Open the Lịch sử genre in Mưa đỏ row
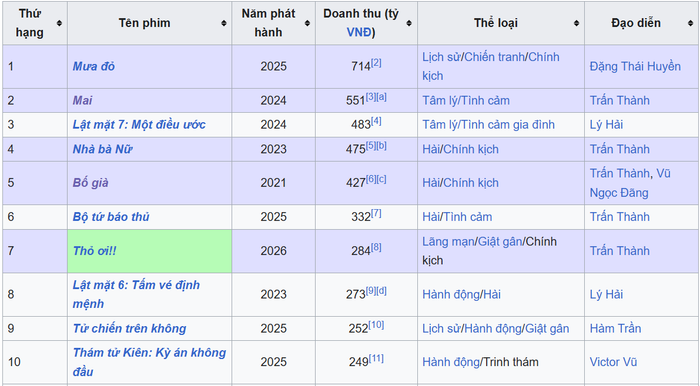The height and width of the screenshot is (386, 700). pos(442,57)
